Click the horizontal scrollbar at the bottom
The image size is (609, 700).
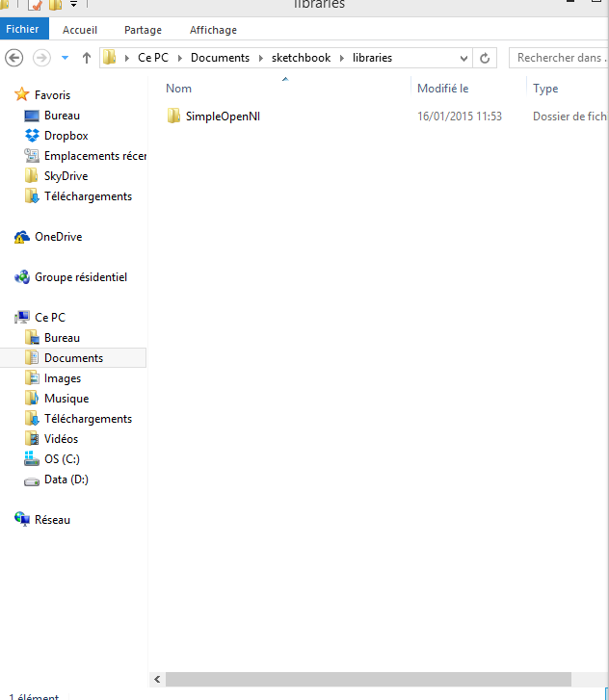point(366,679)
